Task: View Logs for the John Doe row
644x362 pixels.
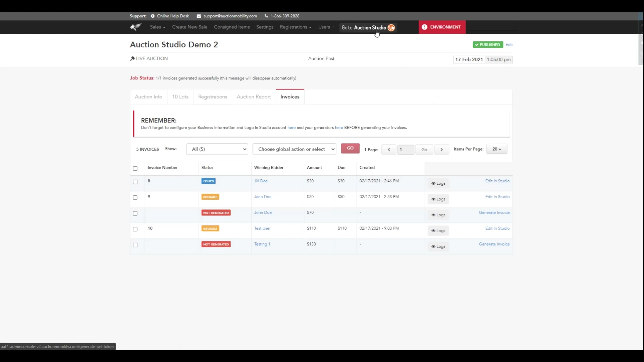Action: pos(438,215)
